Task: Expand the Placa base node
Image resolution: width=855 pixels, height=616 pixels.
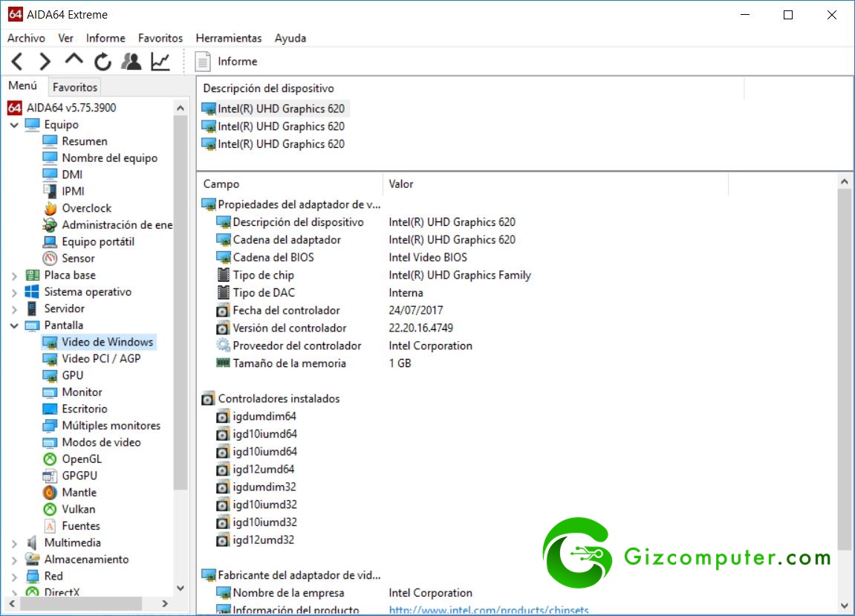Action: tap(14, 276)
